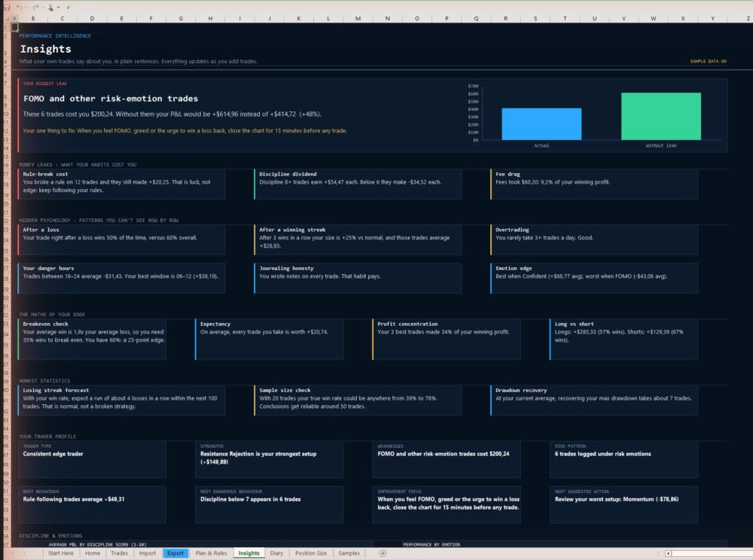Click the 'Losing streak forecast' card title
The height and width of the screenshot is (560, 753).
(x=56, y=390)
